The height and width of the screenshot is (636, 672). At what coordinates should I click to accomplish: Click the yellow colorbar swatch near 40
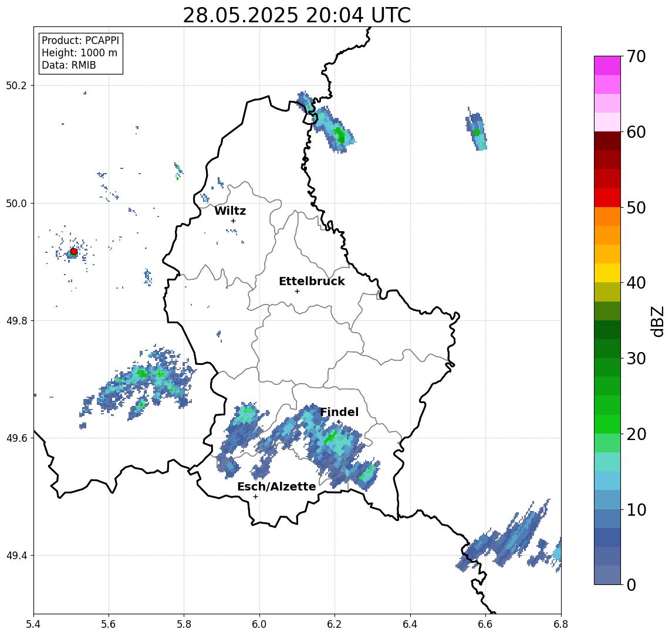click(607, 273)
